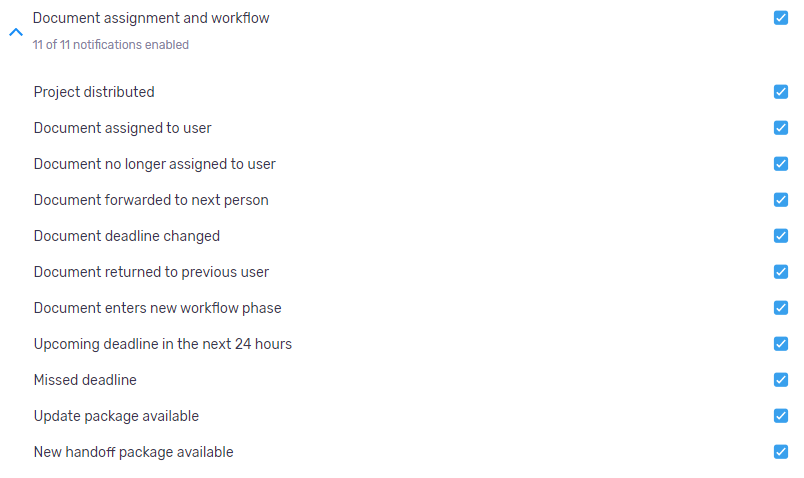Uncheck the Document assigned to user checkbox
Image resolution: width=804 pixels, height=478 pixels.
point(781,128)
